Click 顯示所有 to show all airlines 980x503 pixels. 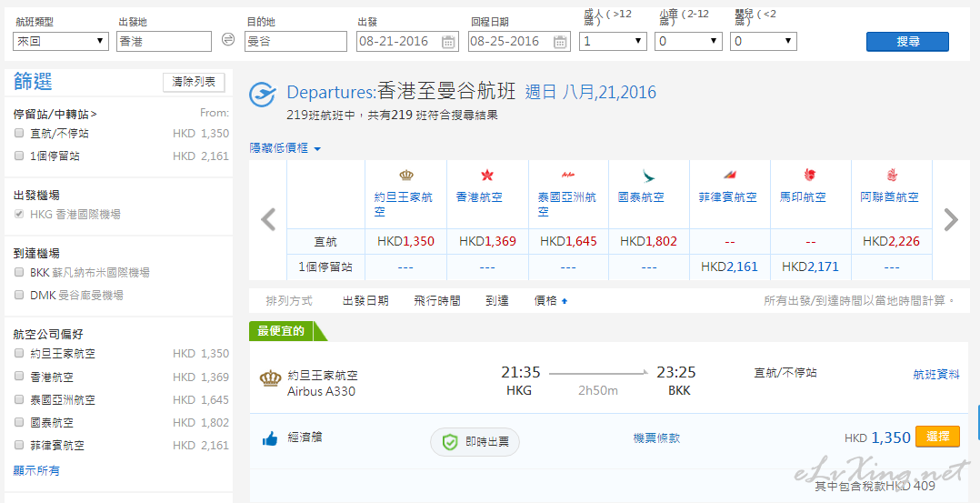point(36,470)
